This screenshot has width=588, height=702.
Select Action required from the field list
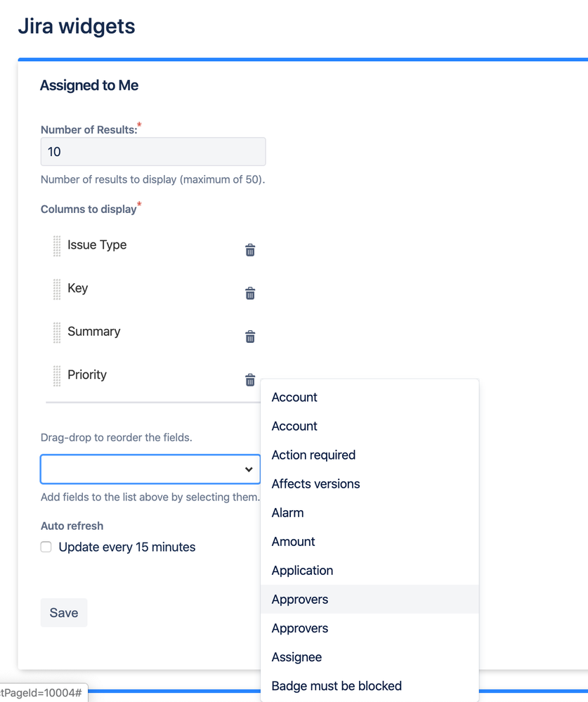pos(370,455)
